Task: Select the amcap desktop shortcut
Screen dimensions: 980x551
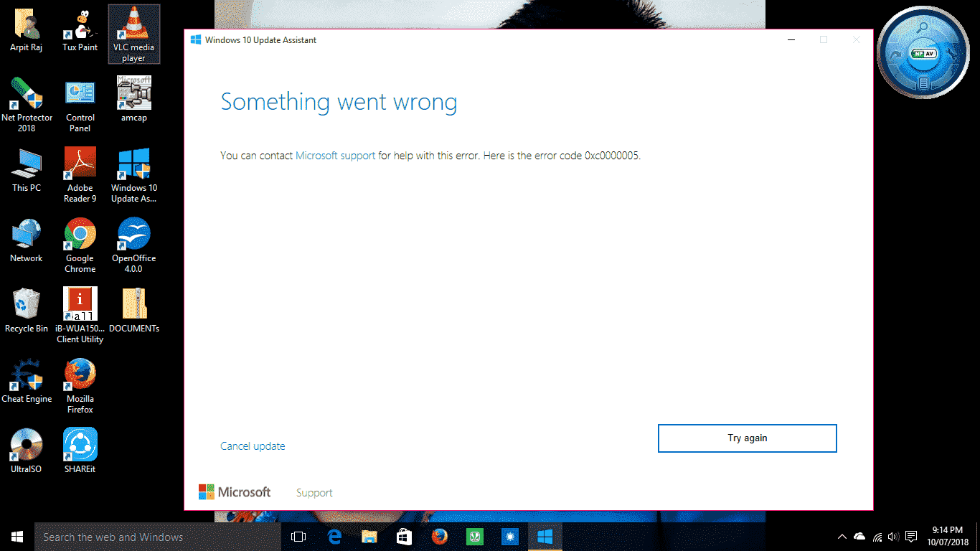Action: coord(133,99)
